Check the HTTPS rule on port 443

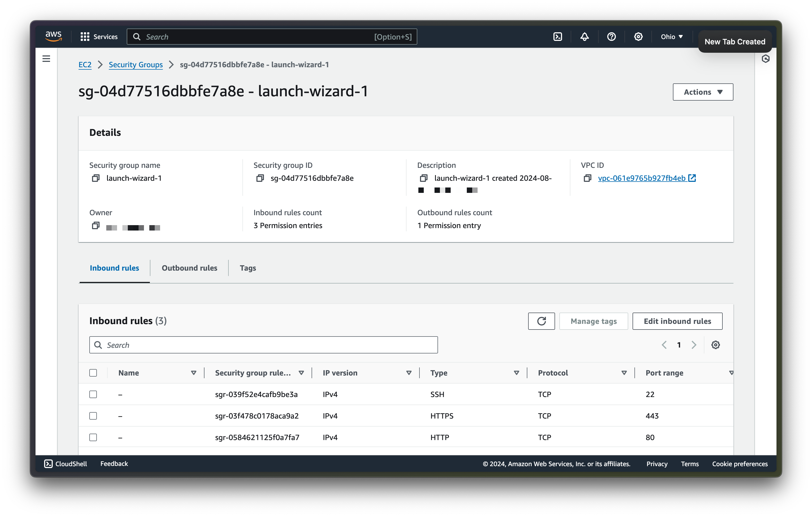coord(93,416)
